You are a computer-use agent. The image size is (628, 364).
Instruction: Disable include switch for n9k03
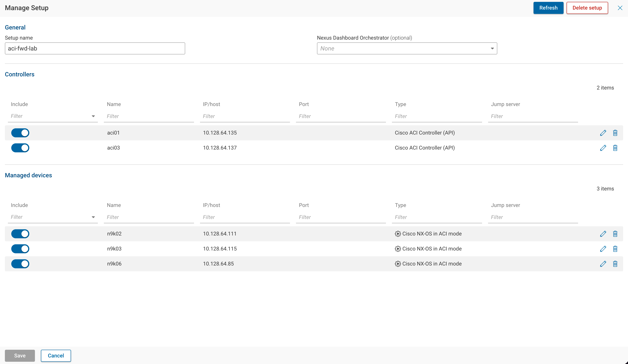tap(20, 249)
